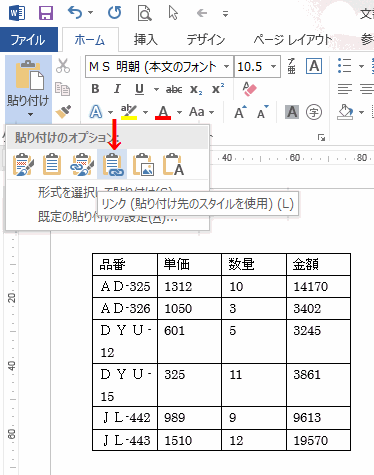The width and height of the screenshot is (374, 475).
Task: Choose Link & Use Destination Styles paste option
Action: click(112, 164)
